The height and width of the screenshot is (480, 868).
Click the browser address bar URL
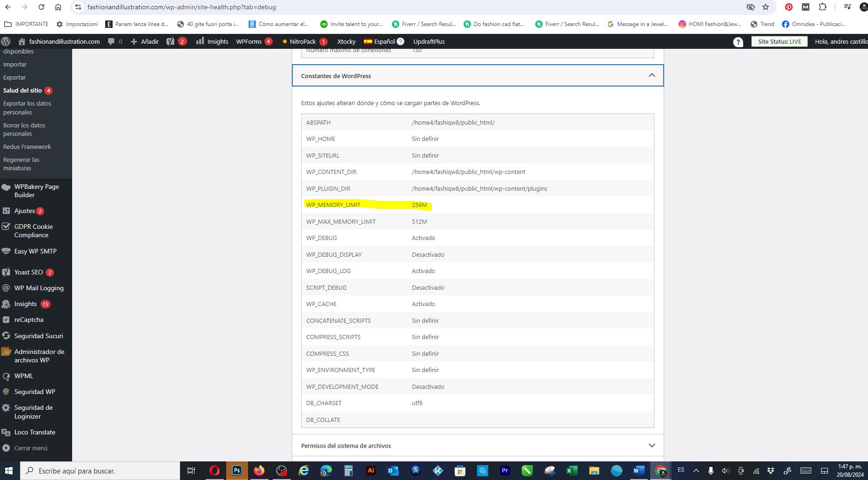pos(182,7)
